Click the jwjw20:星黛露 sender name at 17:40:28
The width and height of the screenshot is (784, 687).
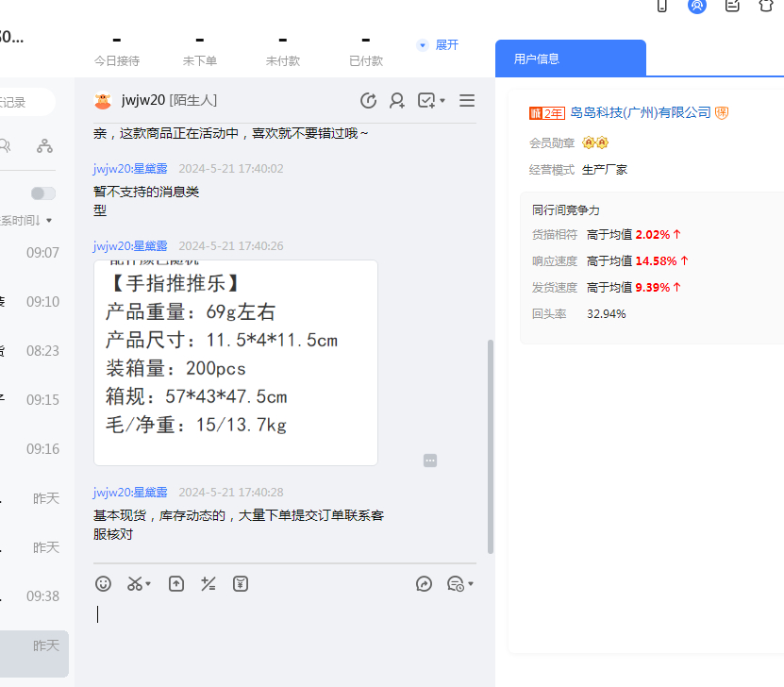(x=130, y=493)
